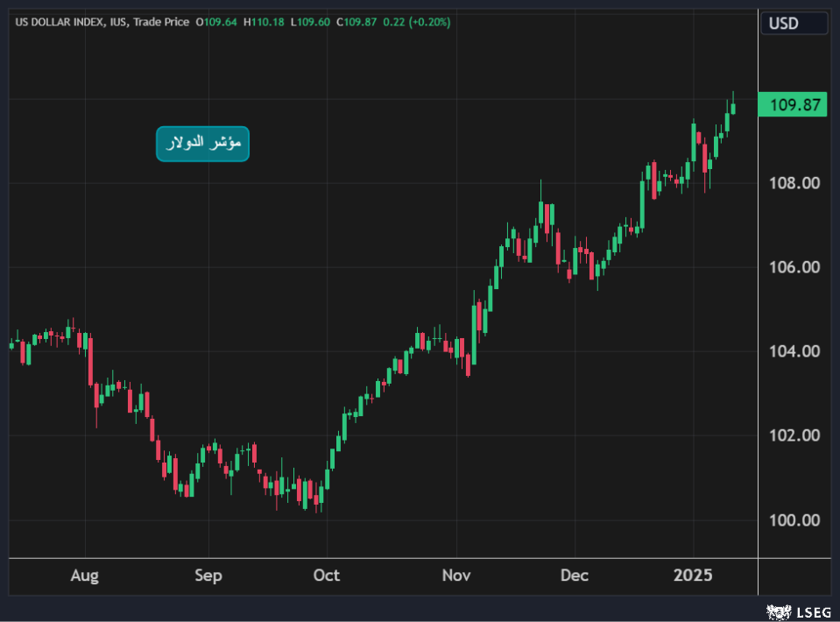The width and height of the screenshot is (840, 622).
Task: Select the open value O109.64
Action: point(218,22)
